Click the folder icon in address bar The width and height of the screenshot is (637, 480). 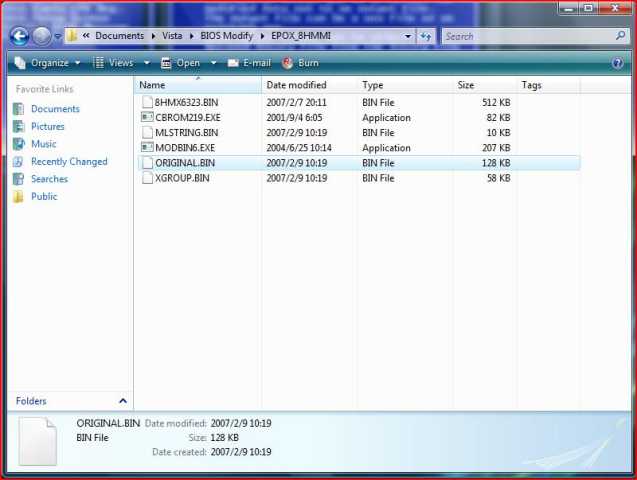[x=72, y=36]
